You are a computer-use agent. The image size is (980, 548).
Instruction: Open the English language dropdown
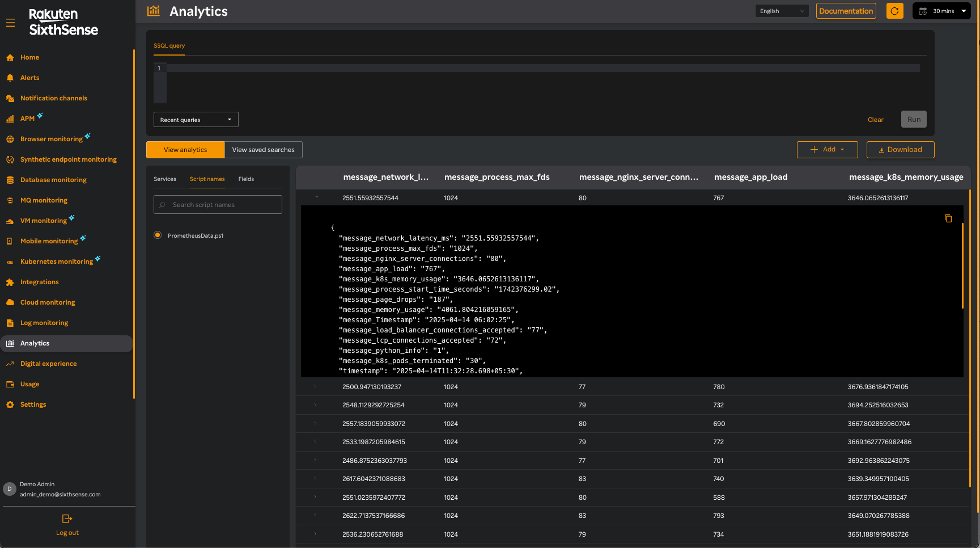pos(782,11)
